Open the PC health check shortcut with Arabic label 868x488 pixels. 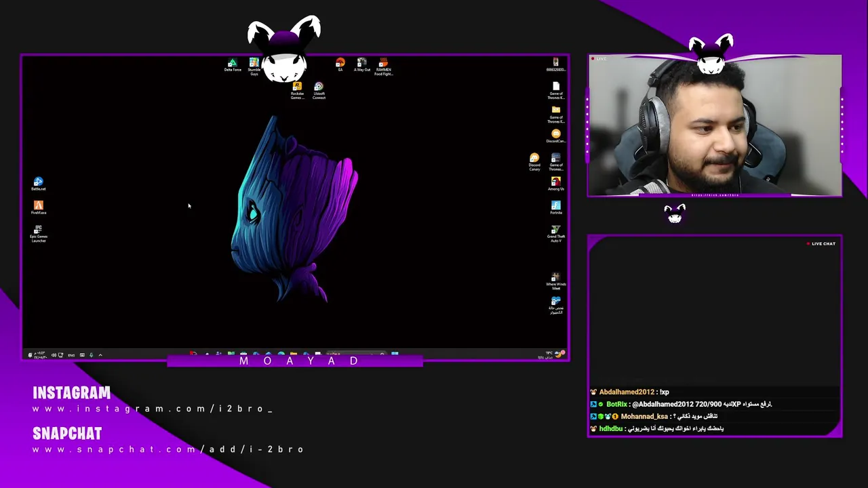[x=556, y=305]
